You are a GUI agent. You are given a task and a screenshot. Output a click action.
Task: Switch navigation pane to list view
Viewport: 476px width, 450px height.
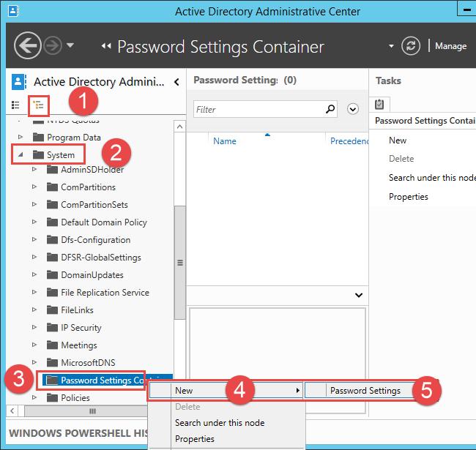pyautogui.click(x=15, y=105)
